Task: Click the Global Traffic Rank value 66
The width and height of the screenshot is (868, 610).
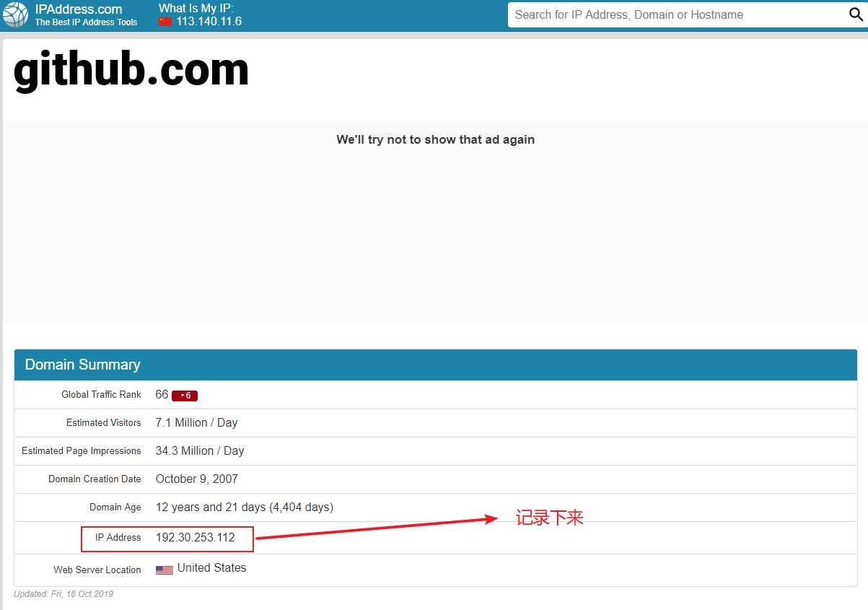Action: pyautogui.click(x=162, y=395)
